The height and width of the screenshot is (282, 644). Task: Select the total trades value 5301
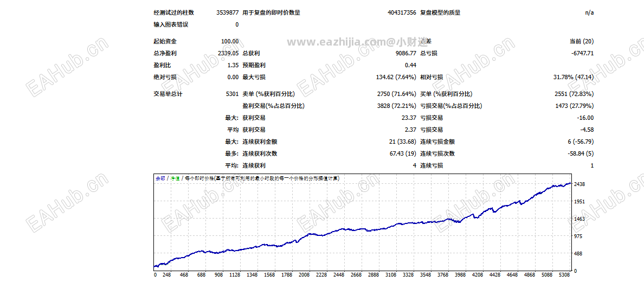[x=232, y=94]
